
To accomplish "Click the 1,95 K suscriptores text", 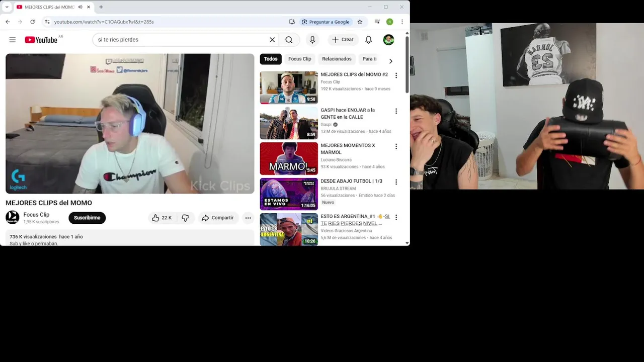I will 41,222.
